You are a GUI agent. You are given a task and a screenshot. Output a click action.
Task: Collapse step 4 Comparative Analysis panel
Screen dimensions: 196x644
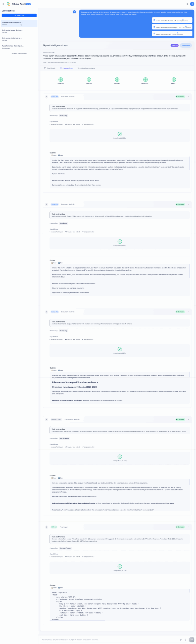pyautogui.click(x=188, y=419)
